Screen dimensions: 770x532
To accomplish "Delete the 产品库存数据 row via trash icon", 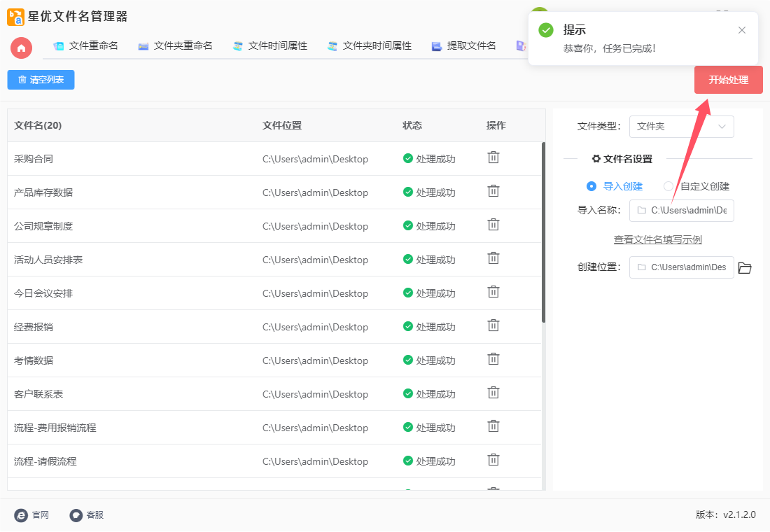I will coord(493,191).
